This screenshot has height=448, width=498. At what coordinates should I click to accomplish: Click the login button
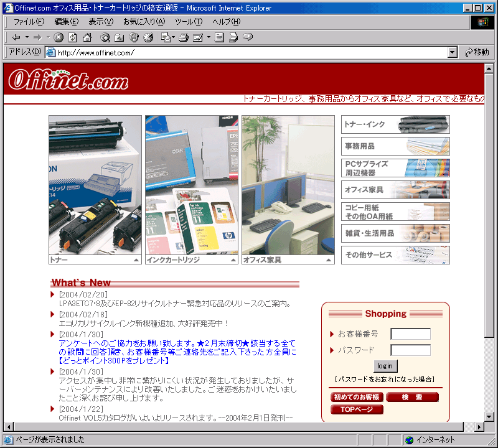(x=385, y=366)
